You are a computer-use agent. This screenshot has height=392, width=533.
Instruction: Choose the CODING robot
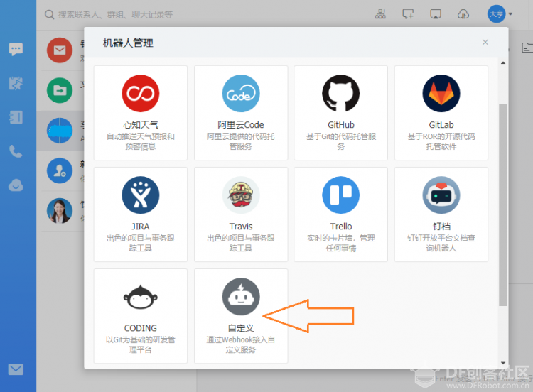pos(141,316)
